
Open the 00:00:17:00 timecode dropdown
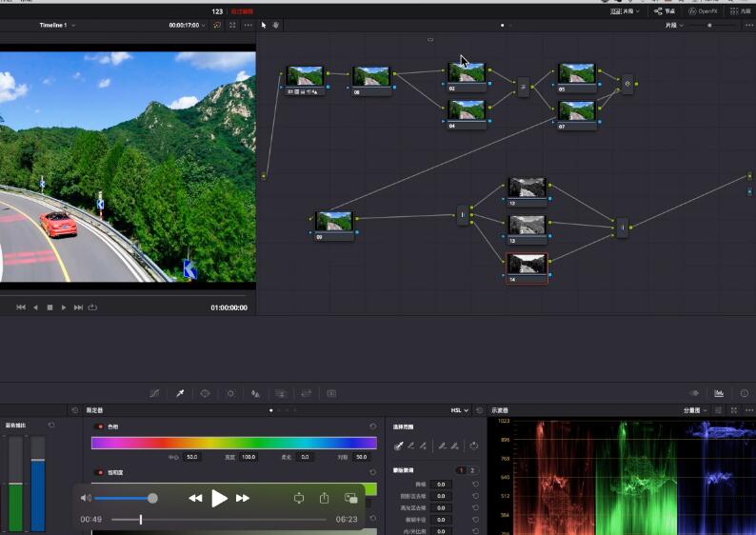(187, 25)
